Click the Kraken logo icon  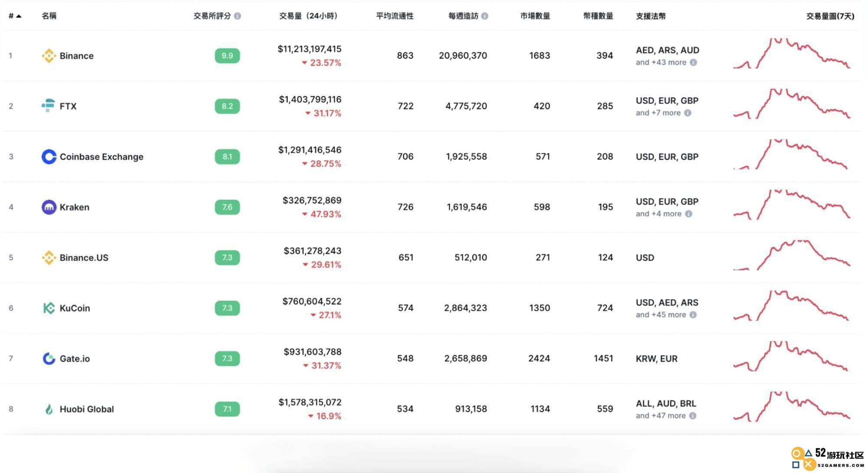49,207
